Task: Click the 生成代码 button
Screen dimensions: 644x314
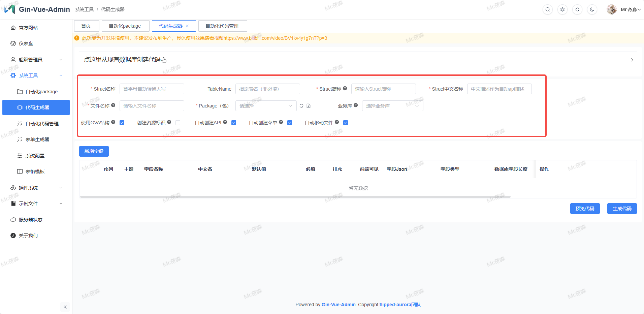Action: point(622,209)
